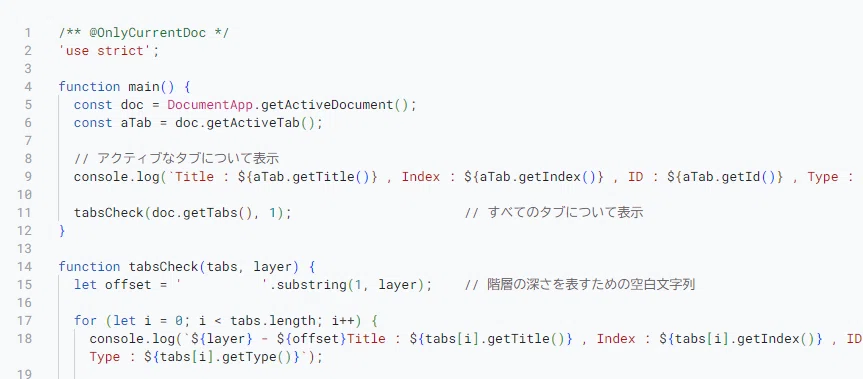The image size is (863, 379).
Task: Click getActiveTab on line 6
Action: coord(253,123)
